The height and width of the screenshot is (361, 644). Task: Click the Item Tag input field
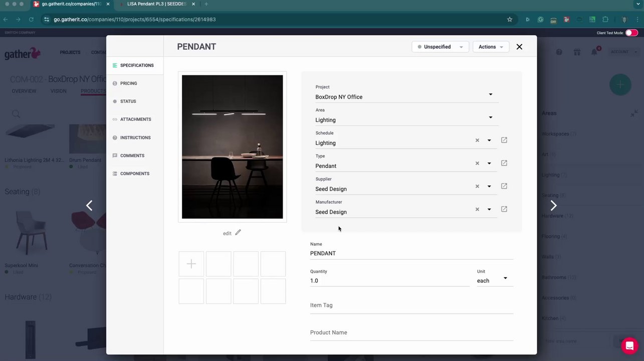click(411, 305)
